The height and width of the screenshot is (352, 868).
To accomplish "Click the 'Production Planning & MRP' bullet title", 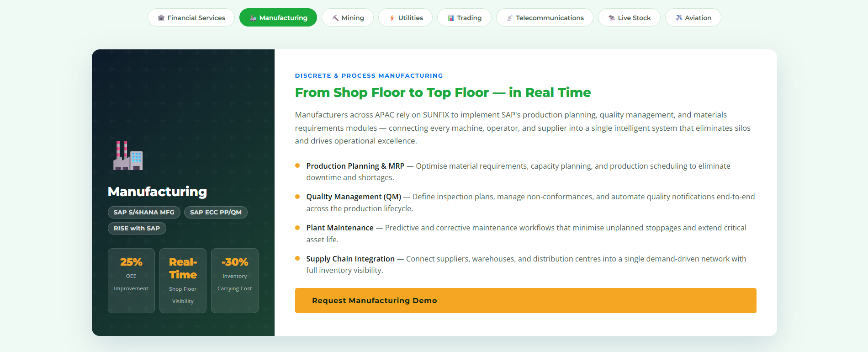I will (x=355, y=166).
